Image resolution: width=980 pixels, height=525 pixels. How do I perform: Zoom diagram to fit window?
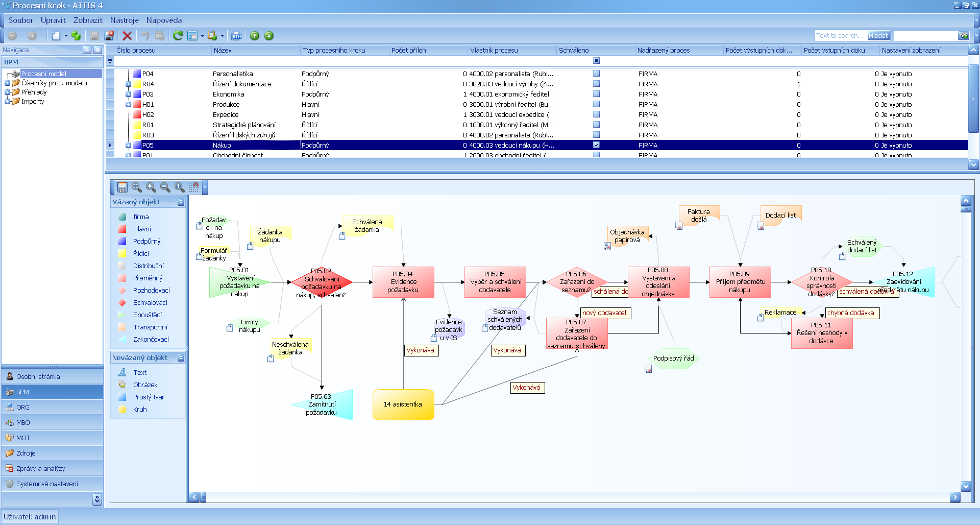click(136, 187)
